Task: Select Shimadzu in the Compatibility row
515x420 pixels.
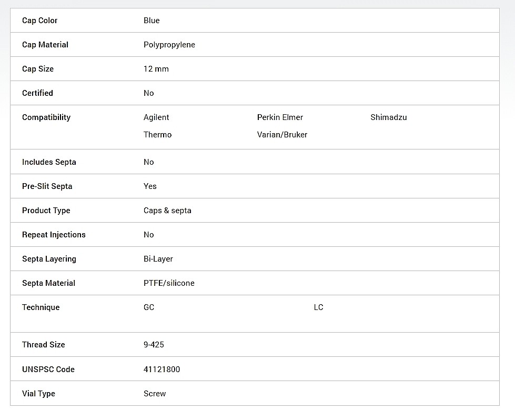Action: point(389,117)
